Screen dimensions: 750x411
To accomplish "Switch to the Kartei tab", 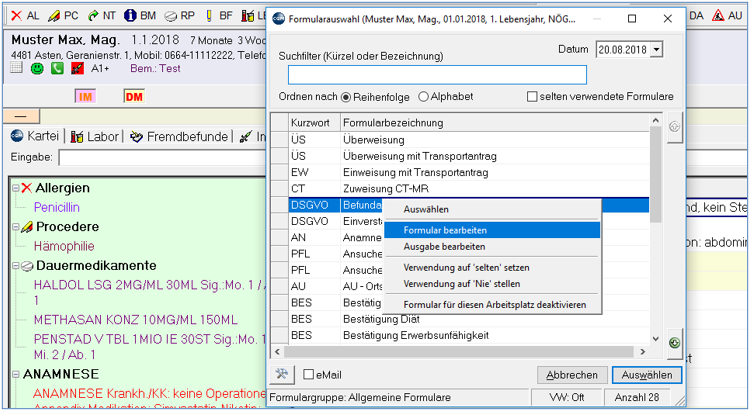I will [x=35, y=136].
